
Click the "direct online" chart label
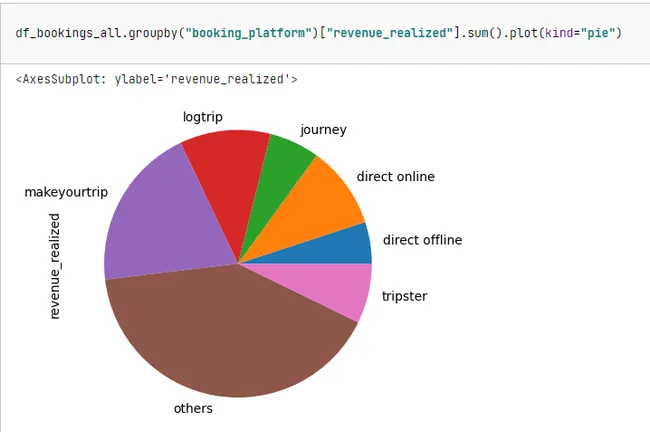[395, 177]
